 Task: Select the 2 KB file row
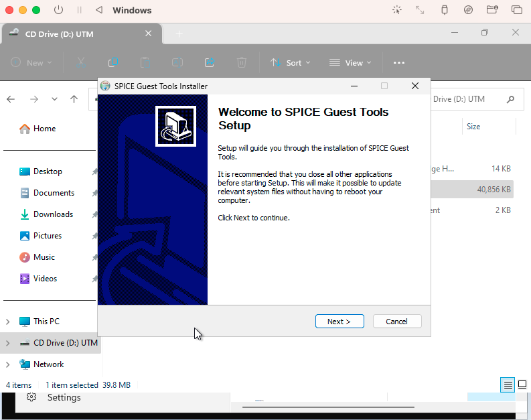click(x=472, y=210)
